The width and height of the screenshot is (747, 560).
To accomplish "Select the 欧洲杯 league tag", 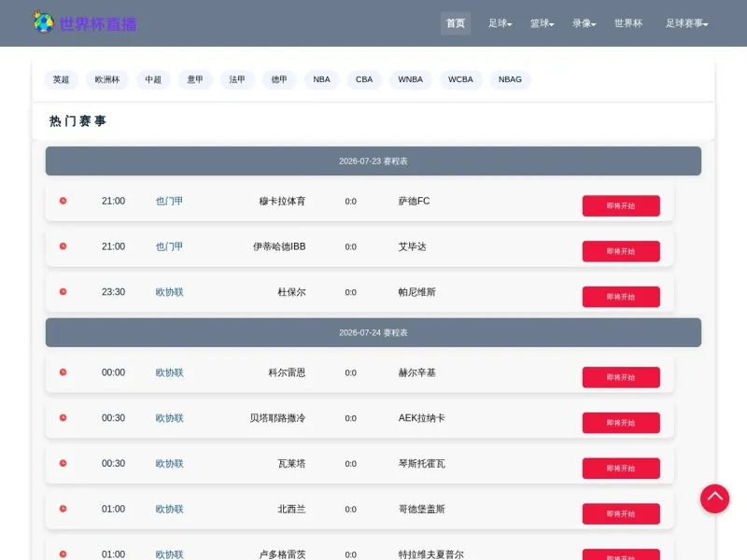I will click(107, 79).
